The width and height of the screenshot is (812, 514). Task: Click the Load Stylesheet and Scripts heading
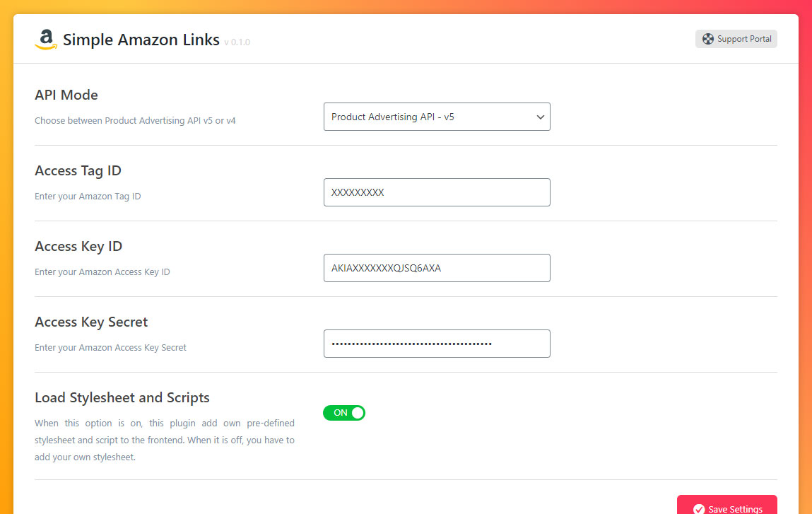(x=122, y=397)
